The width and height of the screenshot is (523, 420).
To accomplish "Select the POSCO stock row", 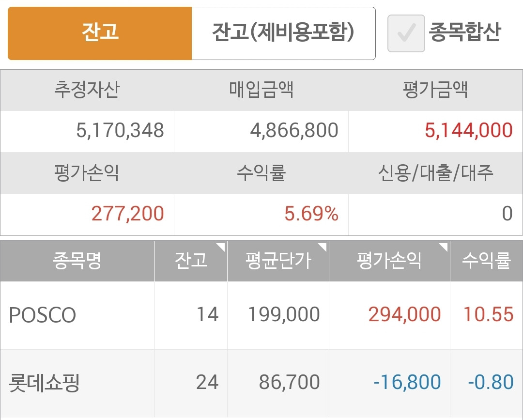I will [43, 315].
